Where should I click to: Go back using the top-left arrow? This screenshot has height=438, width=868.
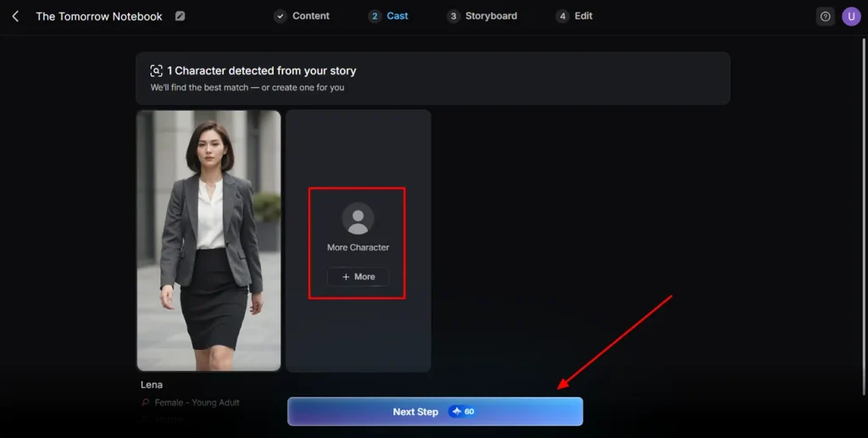pyautogui.click(x=15, y=17)
